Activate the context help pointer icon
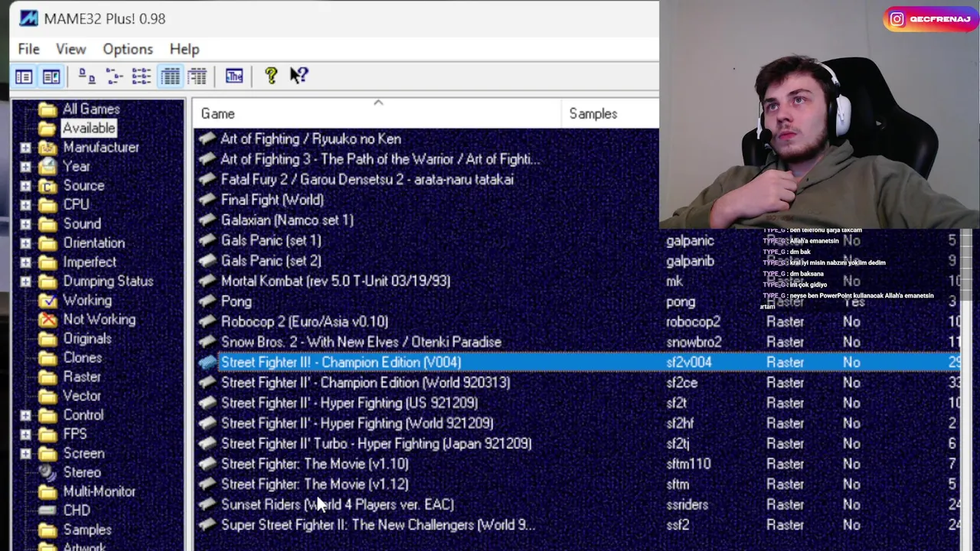The image size is (980, 551). click(x=299, y=76)
